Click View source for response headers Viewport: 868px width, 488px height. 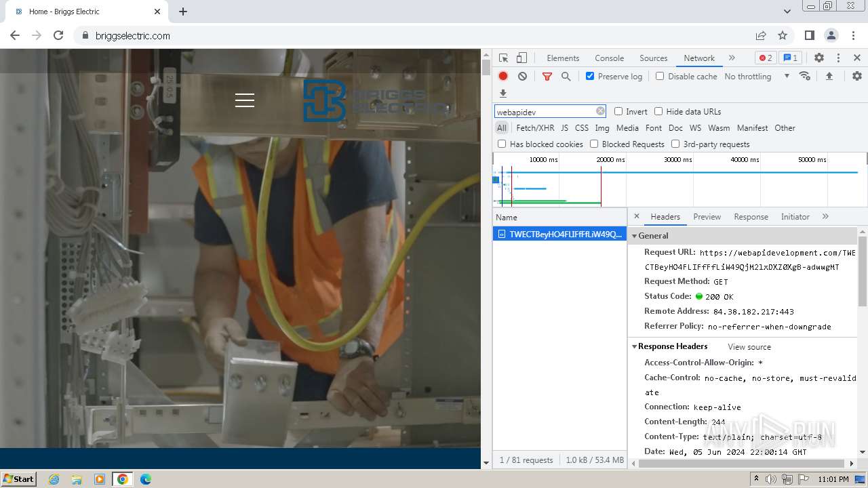coord(749,346)
